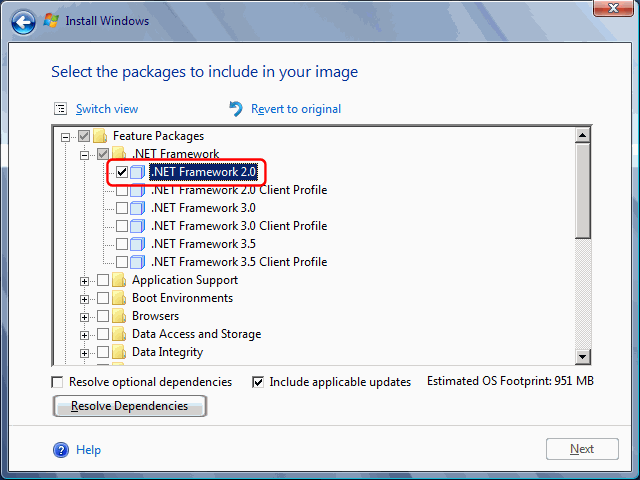The height and width of the screenshot is (480, 640).
Task: Click the Data Access and Storage folder icon
Action: click(x=119, y=334)
